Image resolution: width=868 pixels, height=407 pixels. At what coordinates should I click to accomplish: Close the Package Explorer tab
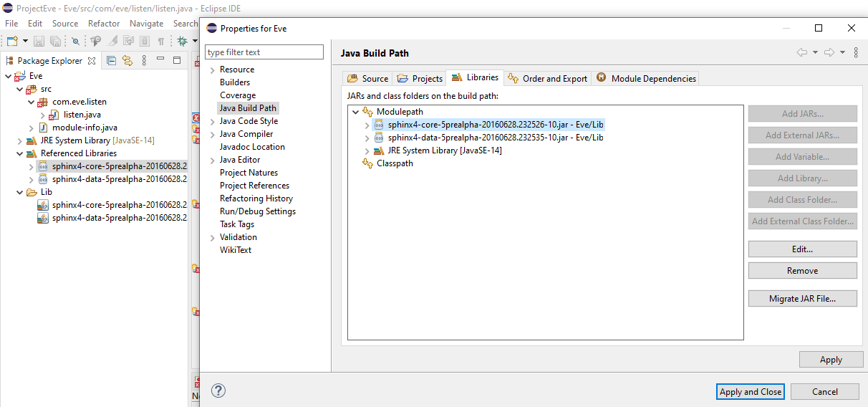pos(92,61)
